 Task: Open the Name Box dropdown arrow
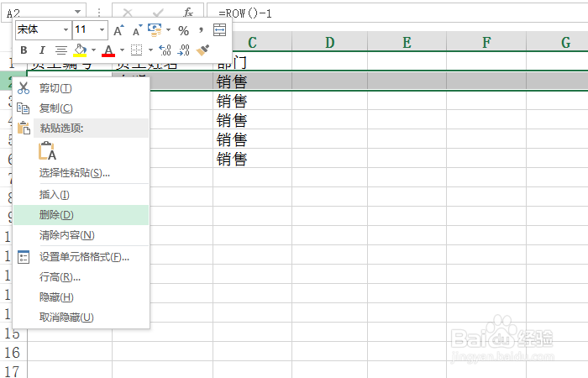pos(77,12)
